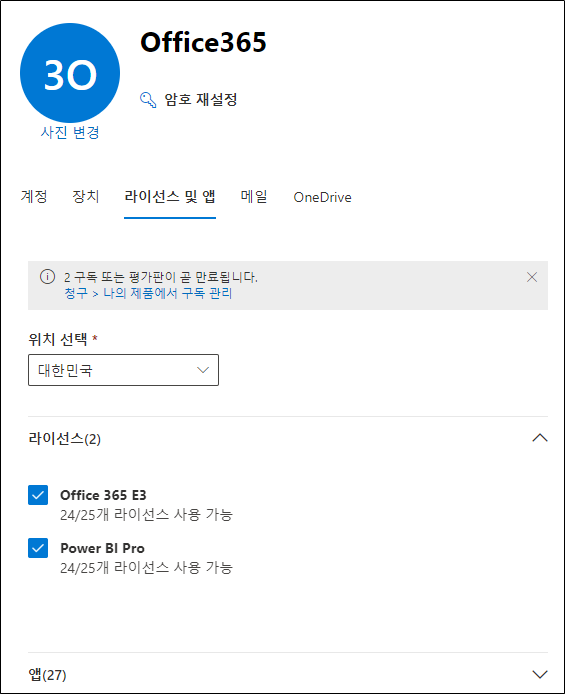Click the Power BI Pro license name

pos(102,548)
